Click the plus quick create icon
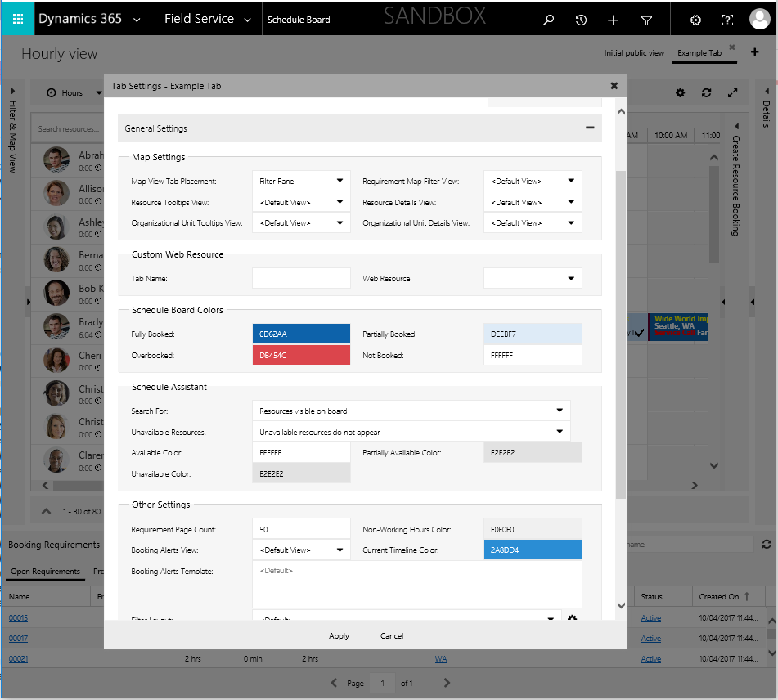This screenshot has width=778, height=700. click(x=614, y=20)
